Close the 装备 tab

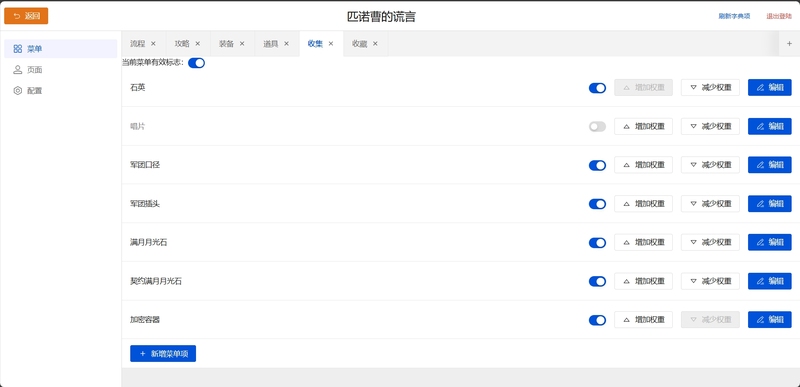point(242,44)
